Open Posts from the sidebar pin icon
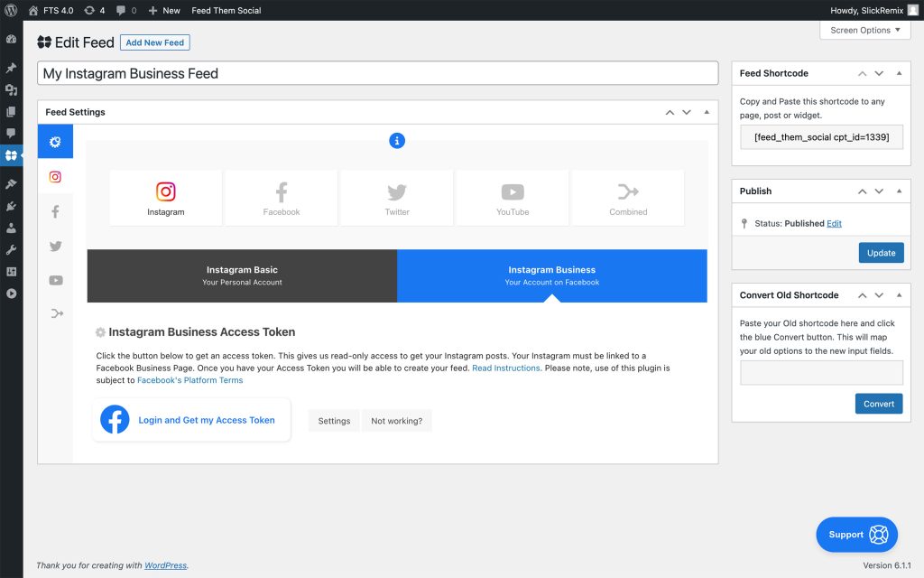The height and width of the screenshot is (578, 924). 11,68
